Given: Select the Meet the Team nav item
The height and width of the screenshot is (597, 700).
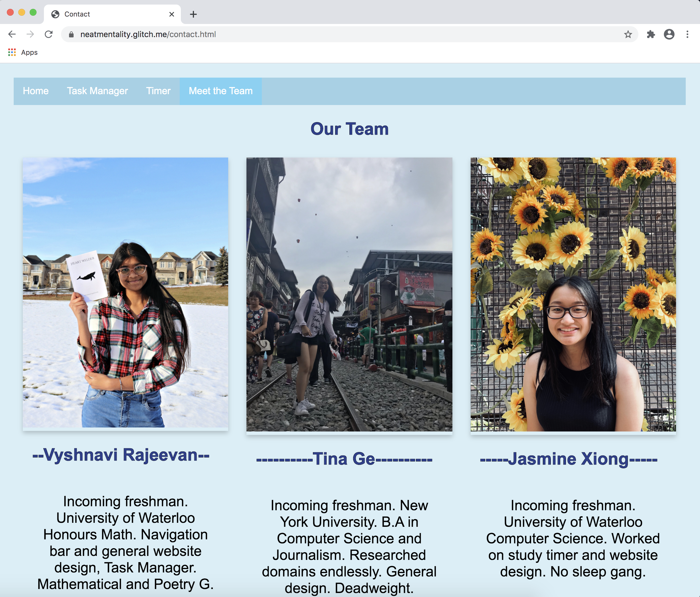Looking at the screenshot, I should point(220,91).
